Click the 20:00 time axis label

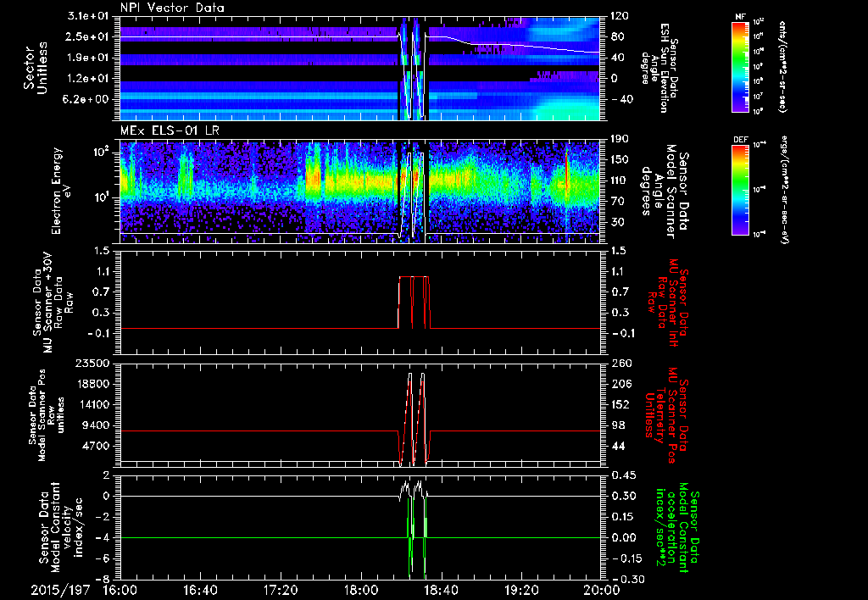pyautogui.click(x=602, y=590)
